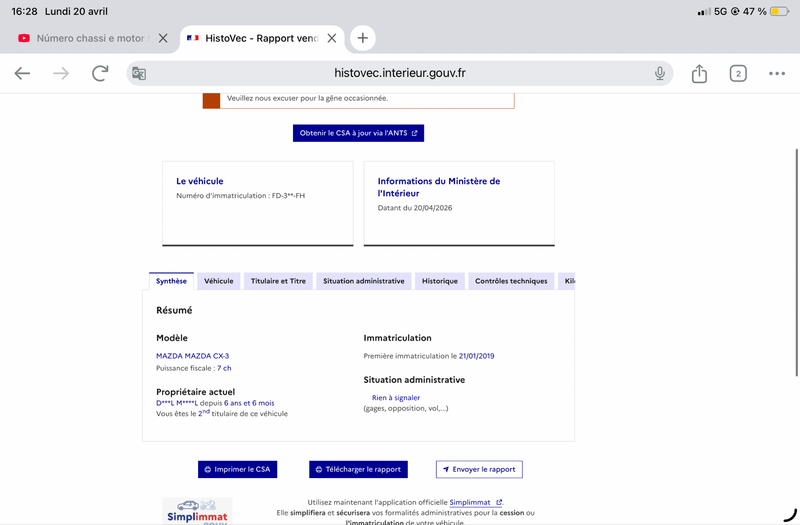Click Télécharger le rapport button
800x525 pixels.
pyautogui.click(x=358, y=469)
